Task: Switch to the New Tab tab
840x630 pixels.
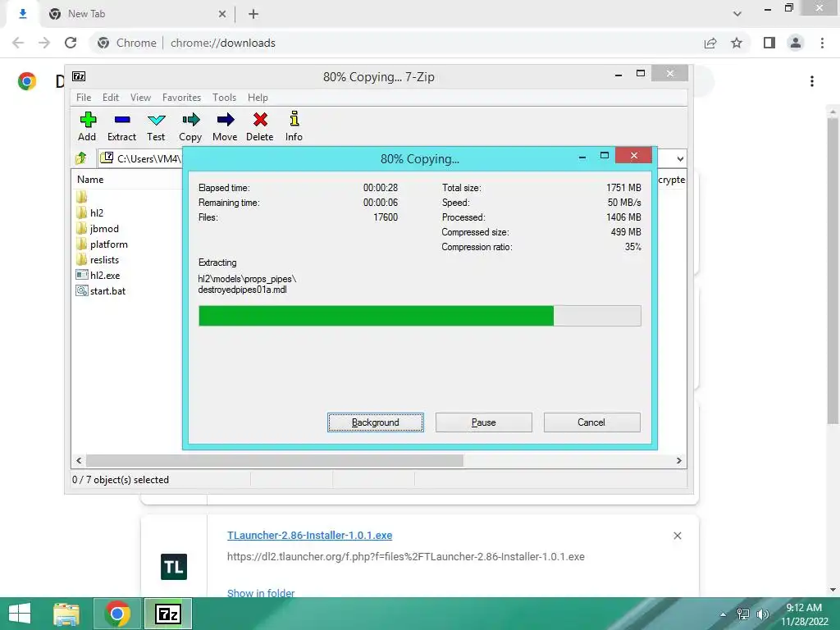Action: pos(137,14)
